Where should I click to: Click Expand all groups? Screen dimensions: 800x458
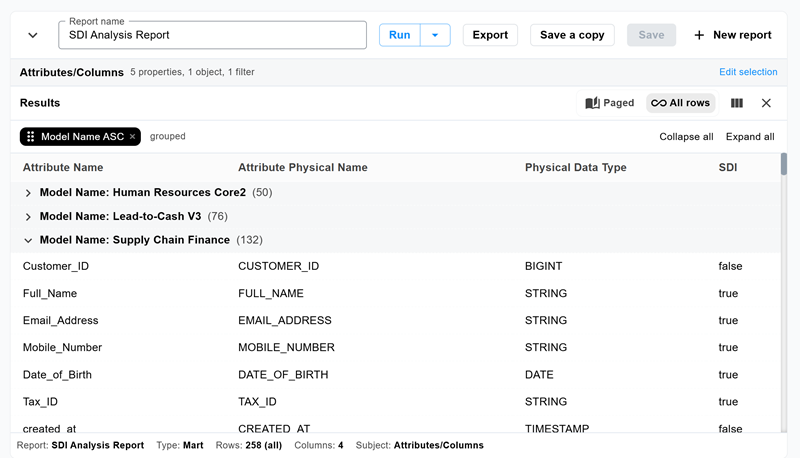[x=750, y=137]
